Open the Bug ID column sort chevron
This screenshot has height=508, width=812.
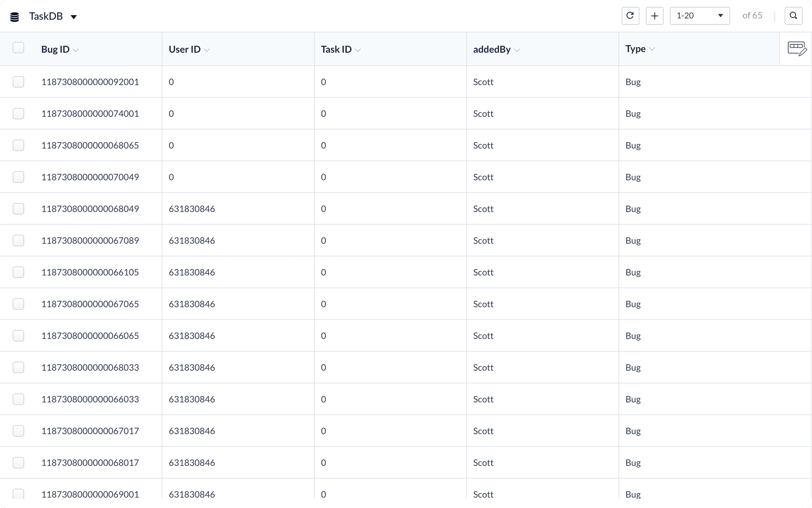pyautogui.click(x=76, y=50)
